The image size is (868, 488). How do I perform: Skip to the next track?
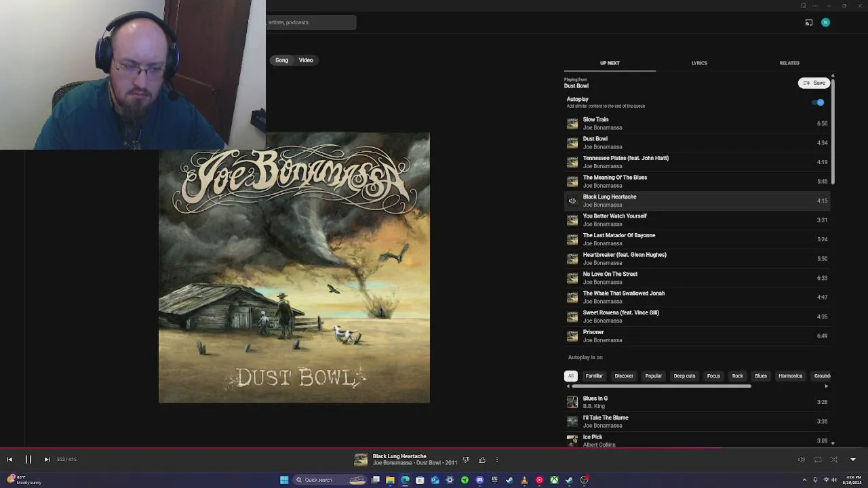pos(47,460)
